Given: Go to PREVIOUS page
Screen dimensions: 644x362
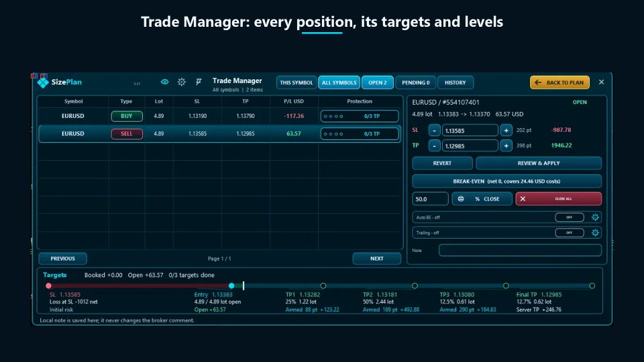Looking at the screenshot, I should 62,259.
